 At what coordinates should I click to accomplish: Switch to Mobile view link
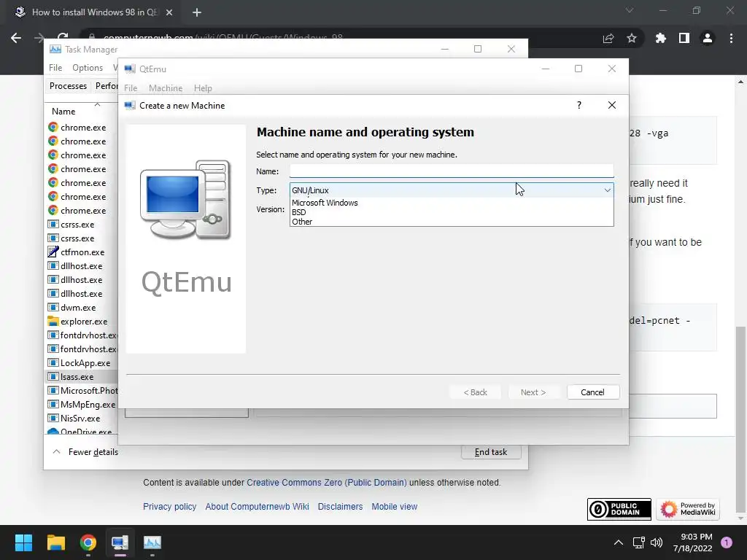pos(395,507)
